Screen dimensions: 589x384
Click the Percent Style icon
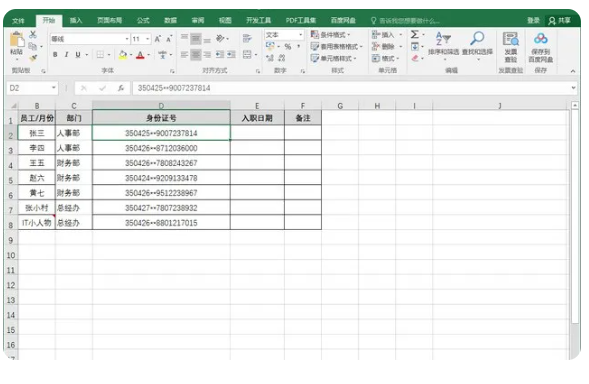click(x=288, y=47)
